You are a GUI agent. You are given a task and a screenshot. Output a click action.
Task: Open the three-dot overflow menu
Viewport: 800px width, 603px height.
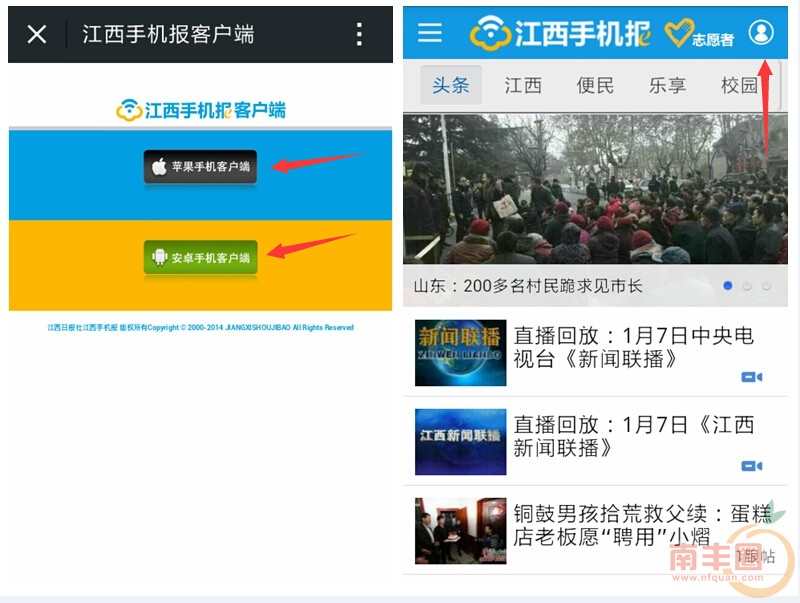(360, 35)
